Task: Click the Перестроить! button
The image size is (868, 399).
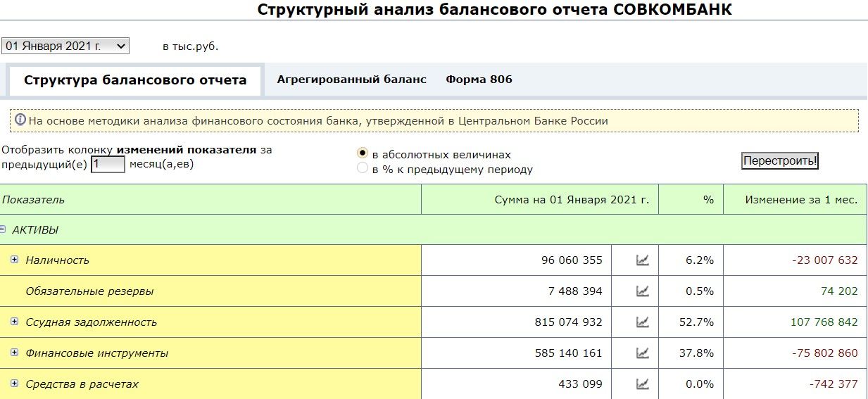Action: pos(780,161)
